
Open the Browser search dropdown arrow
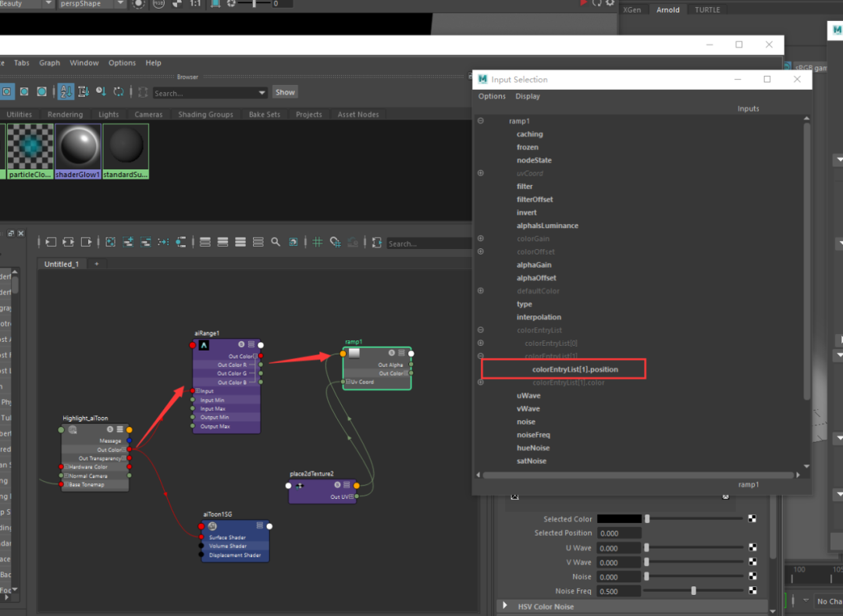[x=261, y=93]
